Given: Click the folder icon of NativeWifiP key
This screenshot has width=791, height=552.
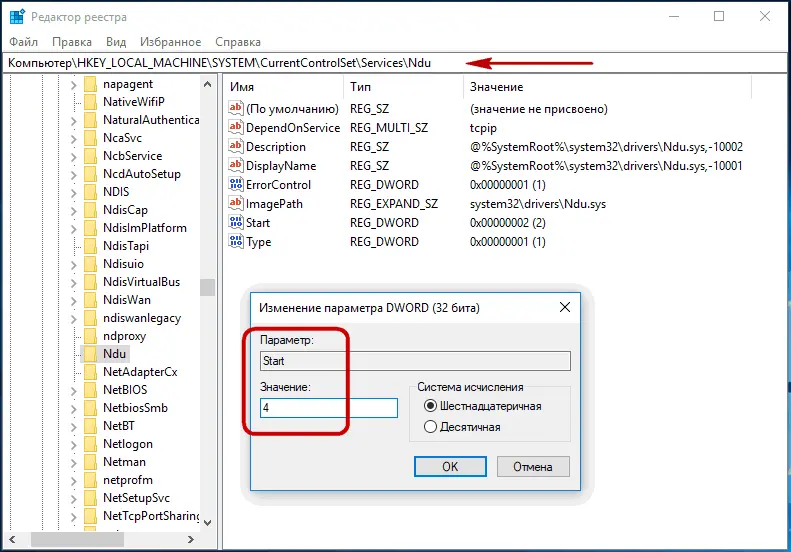Looking at the screenshot, I should point(90,102).
